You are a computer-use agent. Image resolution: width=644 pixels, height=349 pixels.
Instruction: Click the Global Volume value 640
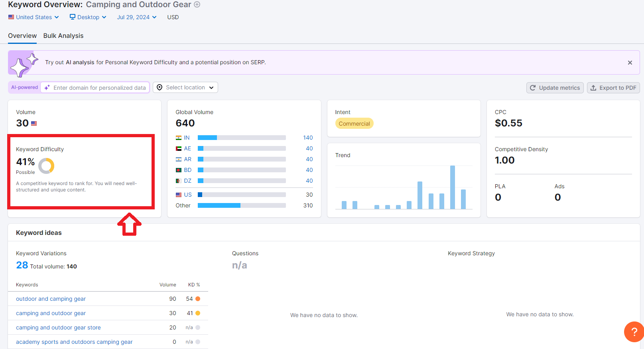pyautogui.click(x=185, y=123)
